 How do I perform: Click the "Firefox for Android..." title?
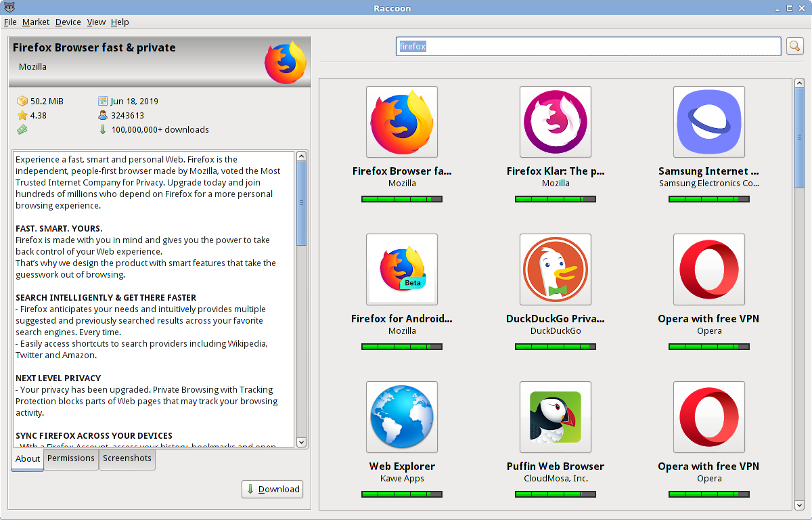(x=402, y=319)
